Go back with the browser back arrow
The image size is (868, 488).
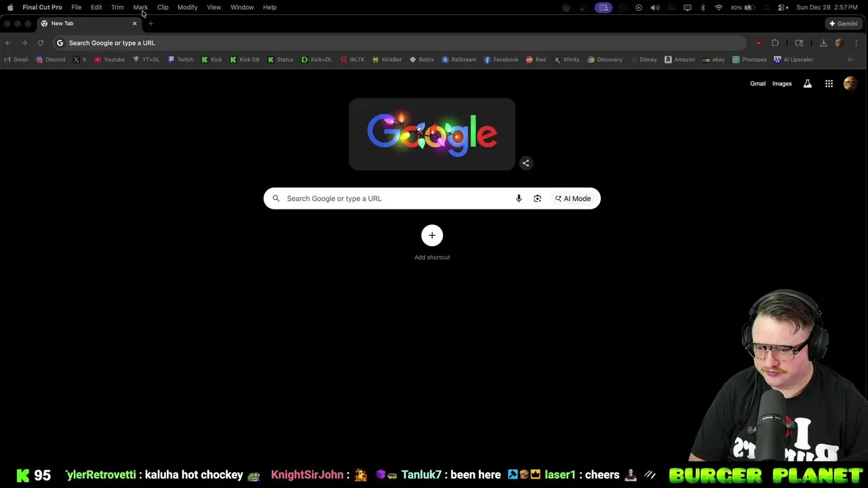[8, 43]
